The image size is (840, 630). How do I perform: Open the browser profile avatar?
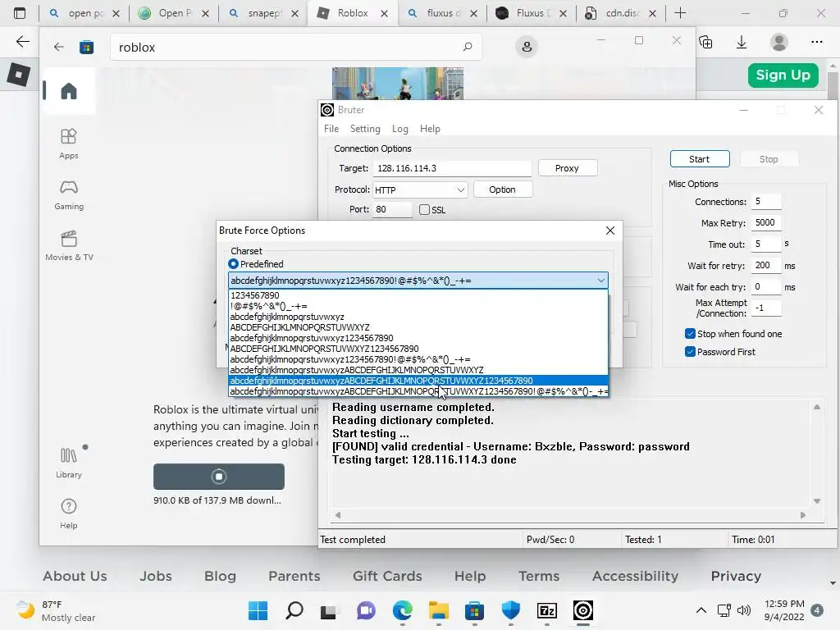pyautogui.click(x=779, y=42)
